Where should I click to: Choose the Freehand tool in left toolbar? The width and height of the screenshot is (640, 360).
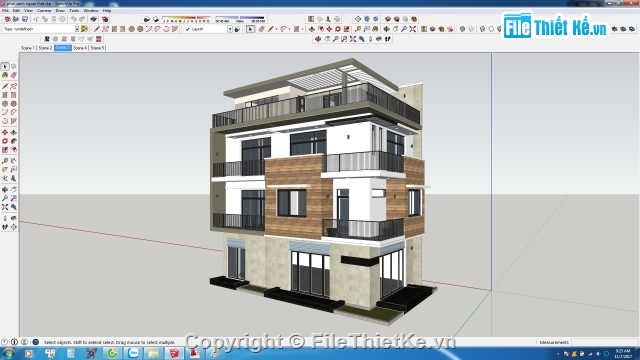(x=13, y=86)
